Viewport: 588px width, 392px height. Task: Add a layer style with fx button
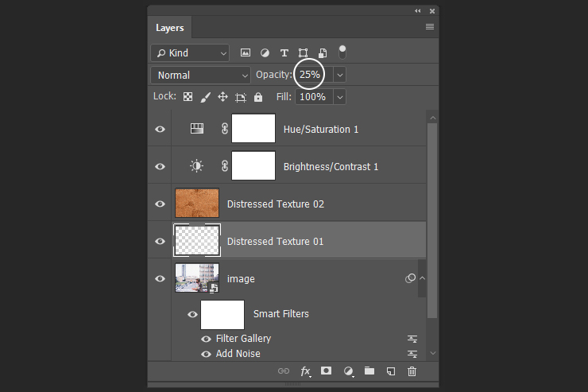point(306,371)
